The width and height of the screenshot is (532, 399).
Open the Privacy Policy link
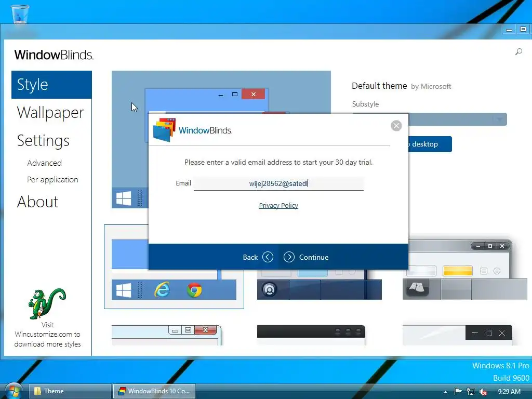278,206
